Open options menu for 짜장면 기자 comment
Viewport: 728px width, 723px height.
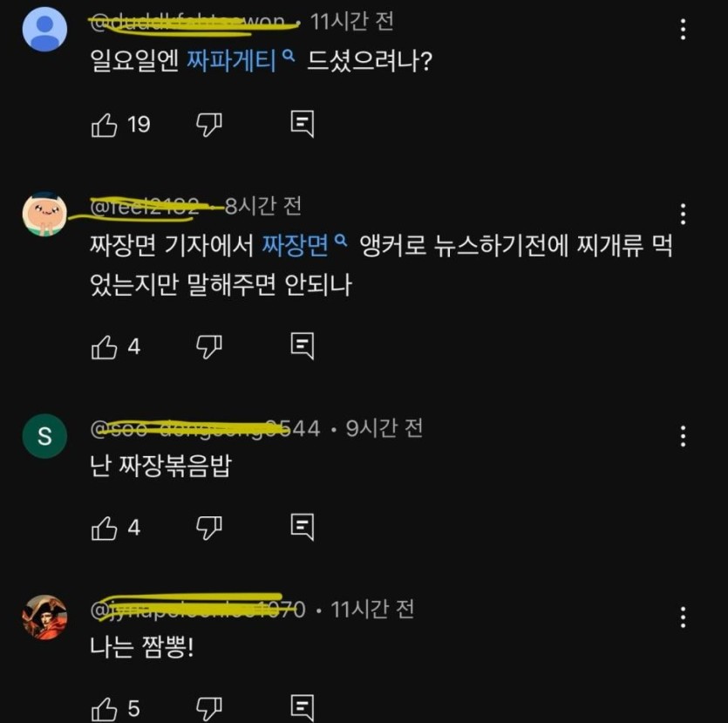684,214
